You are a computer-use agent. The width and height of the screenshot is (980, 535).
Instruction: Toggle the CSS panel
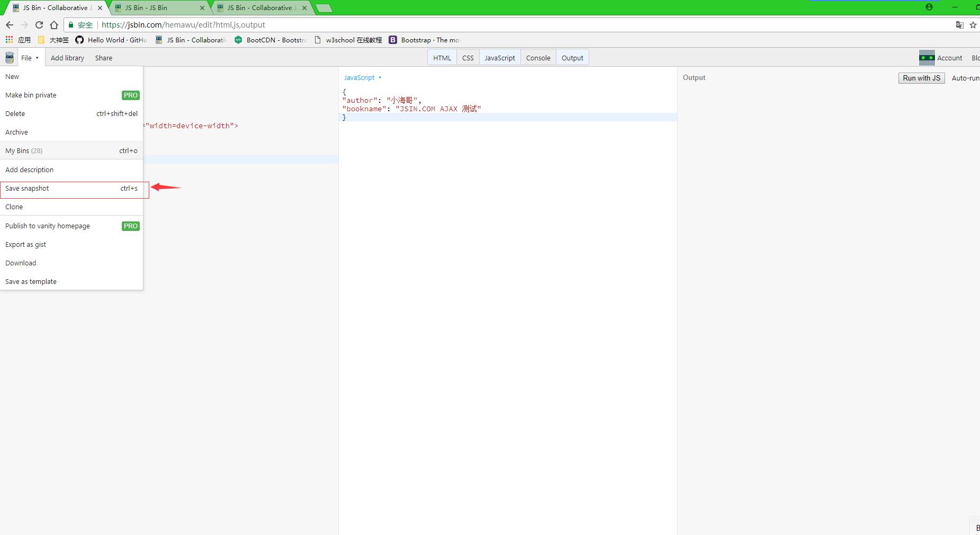coord(468,58)
